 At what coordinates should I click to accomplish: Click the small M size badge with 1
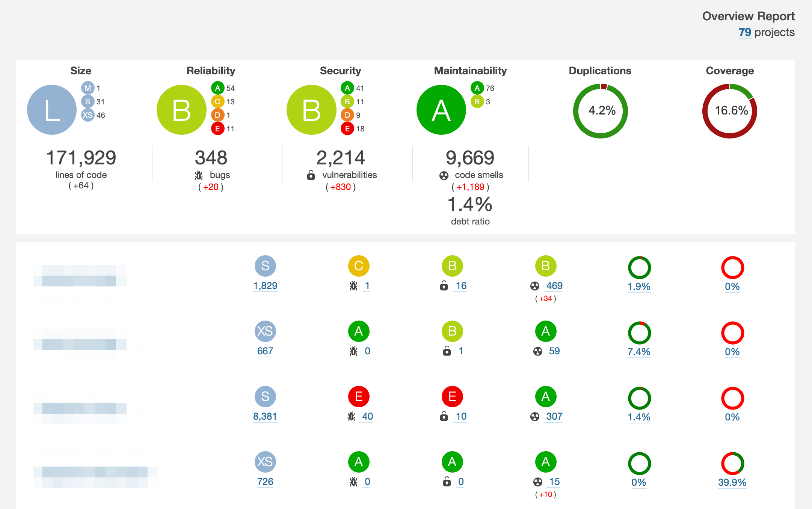(88, 88)
